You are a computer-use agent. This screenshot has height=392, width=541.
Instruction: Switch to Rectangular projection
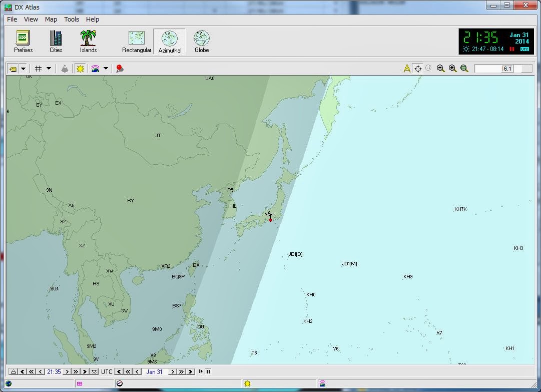click(x=137, y=42)
